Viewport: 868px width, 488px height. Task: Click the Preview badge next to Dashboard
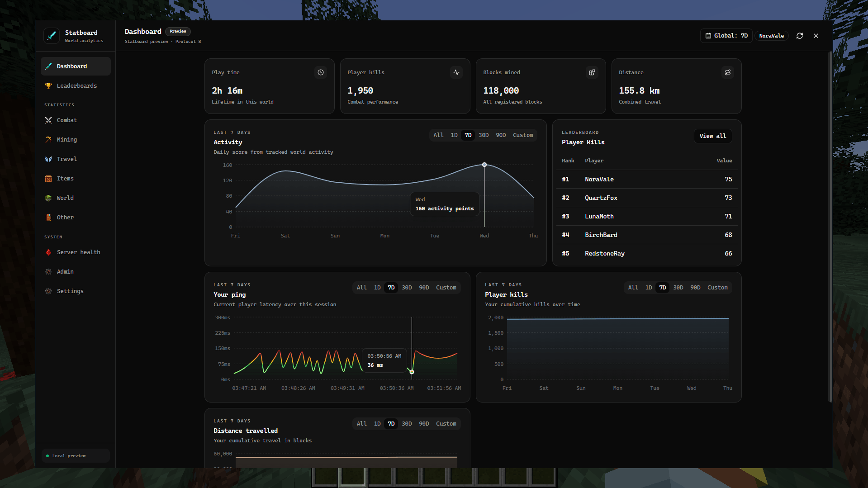click(178, 31)
